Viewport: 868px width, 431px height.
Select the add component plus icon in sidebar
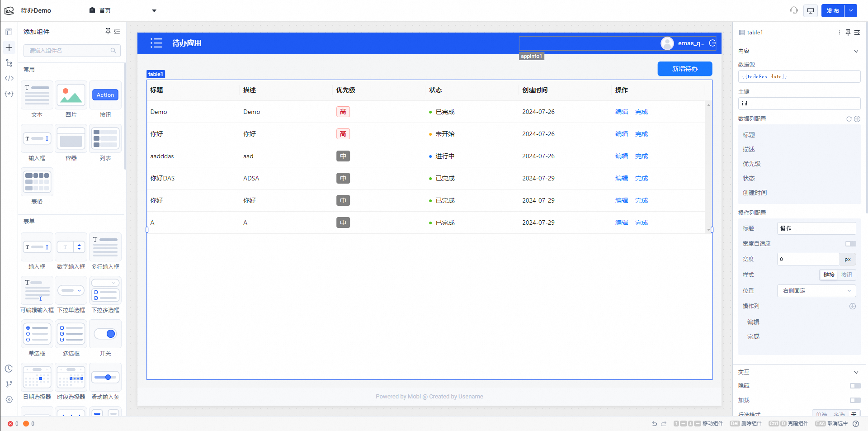tap(9, 47)
